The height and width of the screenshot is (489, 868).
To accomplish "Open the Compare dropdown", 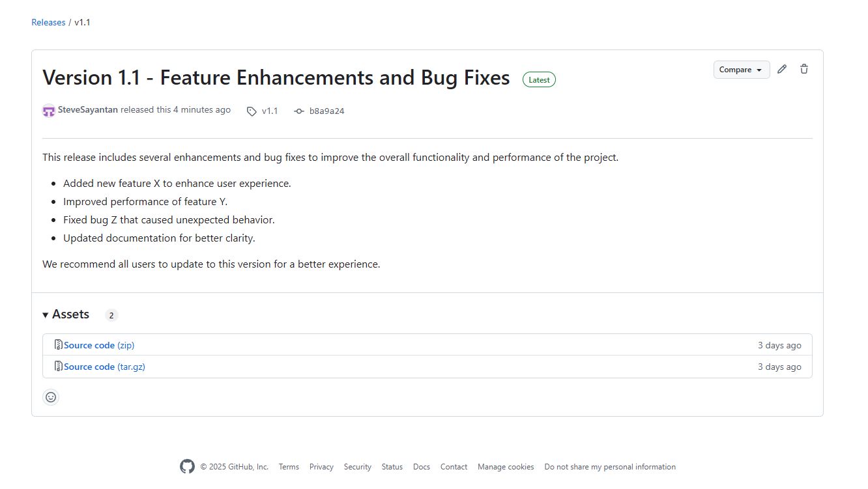I will pos(742,70).
